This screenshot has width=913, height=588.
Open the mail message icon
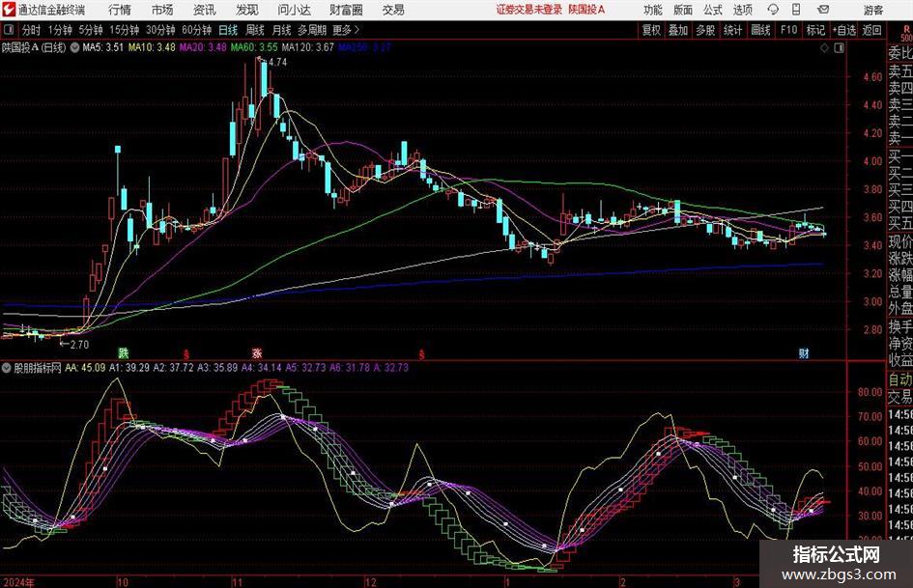tap(823, 10)
